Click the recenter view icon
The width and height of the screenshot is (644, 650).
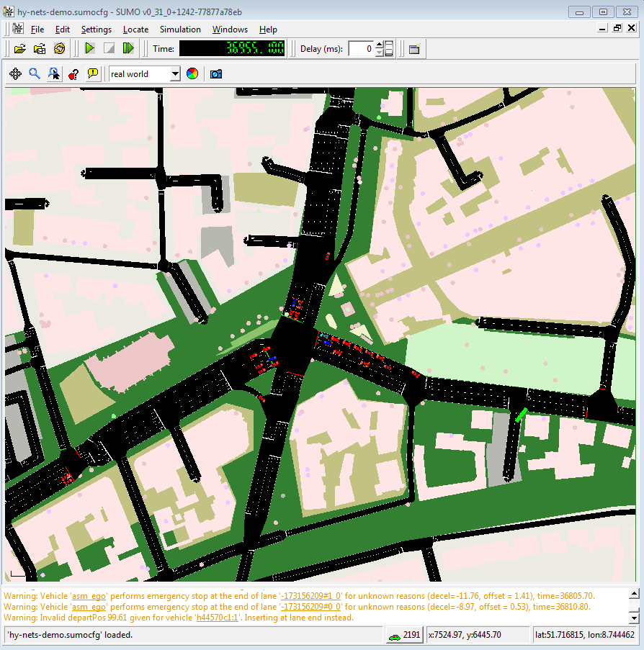pos(15,73)
